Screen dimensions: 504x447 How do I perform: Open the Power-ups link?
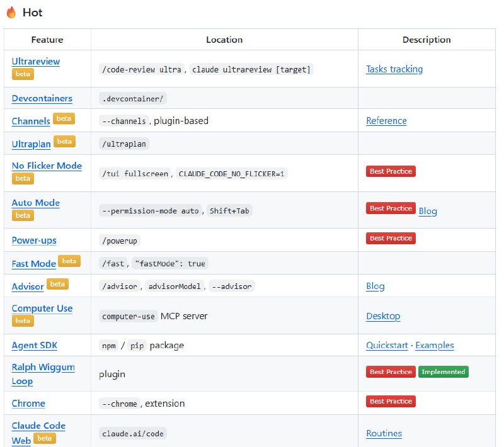[x=34, y=240]
